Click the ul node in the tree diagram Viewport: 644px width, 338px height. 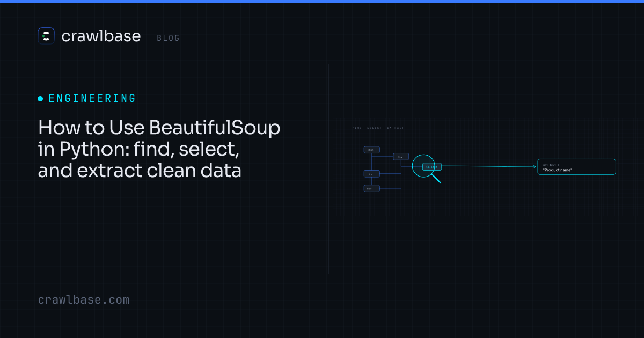[371, 174]
